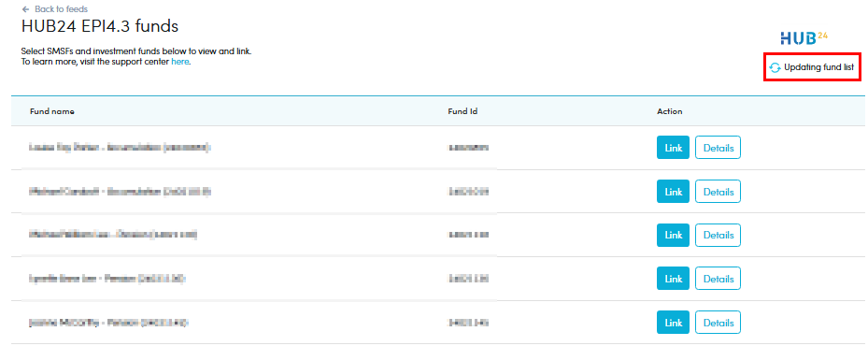The width and height of the screenshot is (868, 346).
Task: Show Details for the third fund row
Action: tap(718, 235)
